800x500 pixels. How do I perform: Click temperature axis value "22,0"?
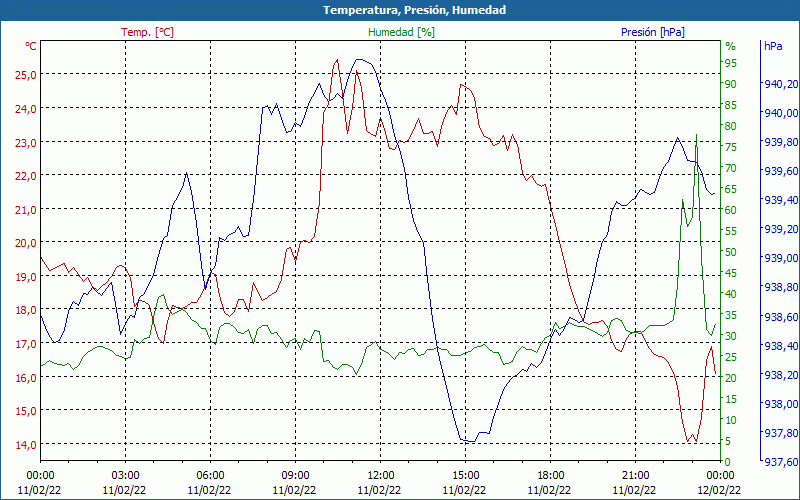coord(26,176)
